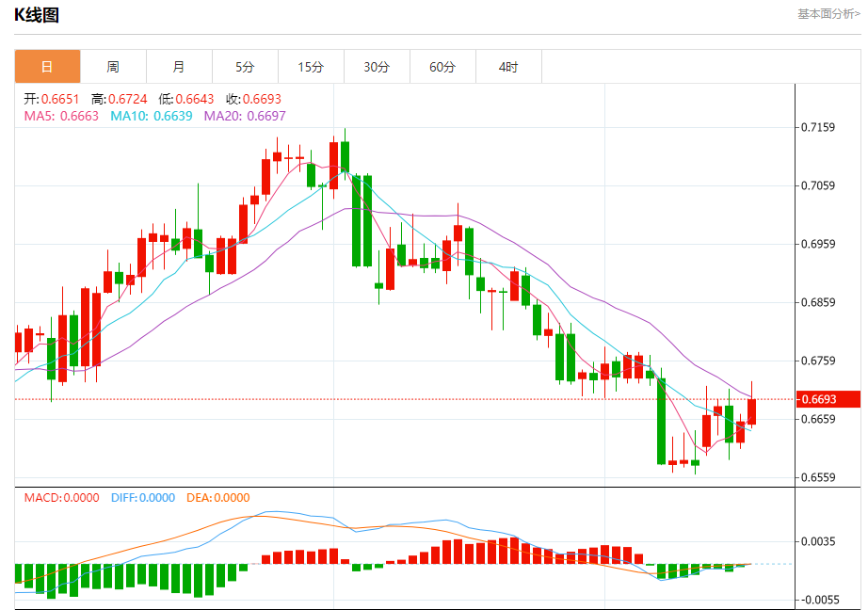Click the MACD:0.0000 label

tap(61, 498)
